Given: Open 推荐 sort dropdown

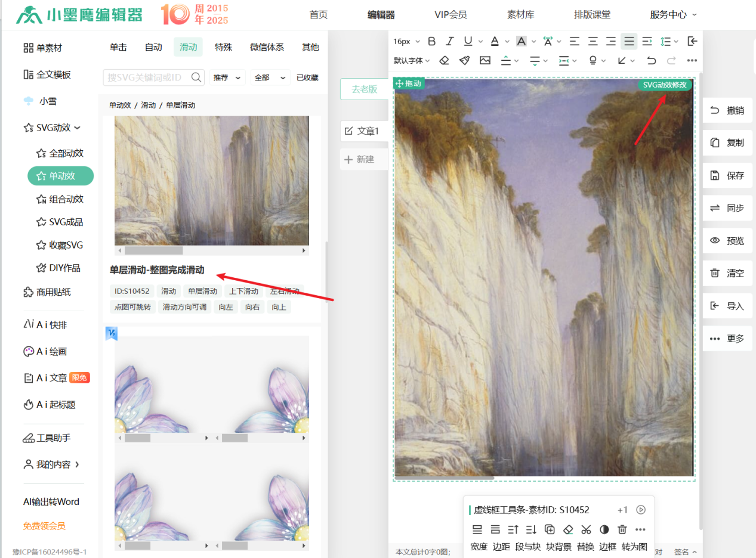Looking at the screenshot, I should [227, 77].
